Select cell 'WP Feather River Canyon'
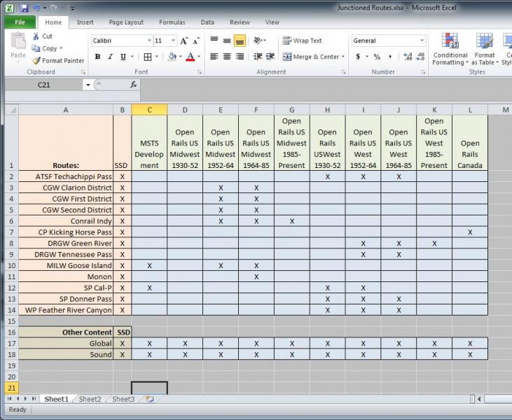Screen dimensions: 512x420 coord(66,310)
